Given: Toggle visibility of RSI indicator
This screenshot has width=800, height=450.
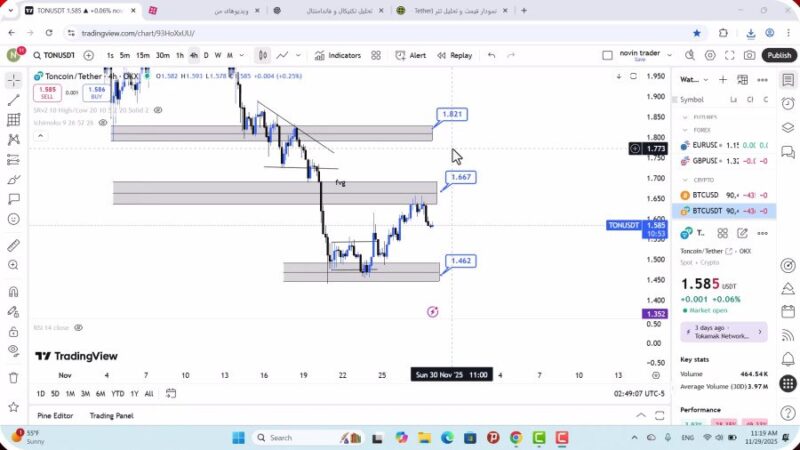Looking at the screenshot, I should tap(78, 327).
